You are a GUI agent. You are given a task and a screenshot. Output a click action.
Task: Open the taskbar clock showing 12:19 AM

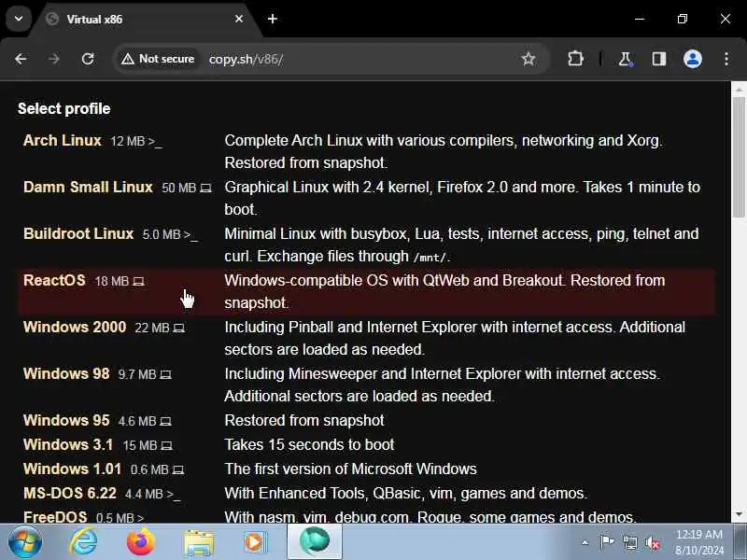(x=698, y=542)
